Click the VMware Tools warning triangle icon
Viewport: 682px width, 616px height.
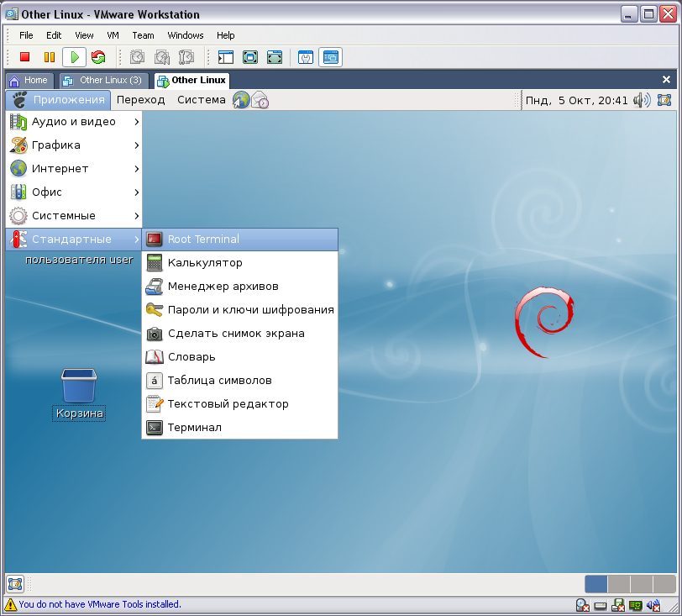[x=10, y=604]
